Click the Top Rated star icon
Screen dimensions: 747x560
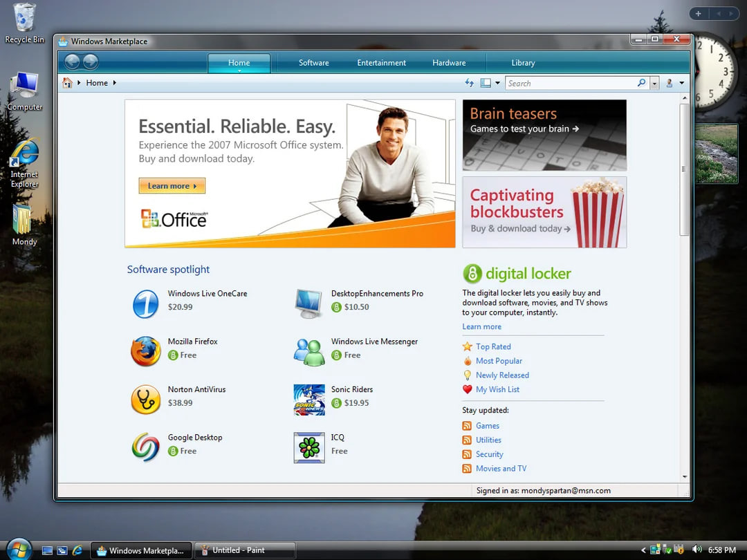(468, 346)
